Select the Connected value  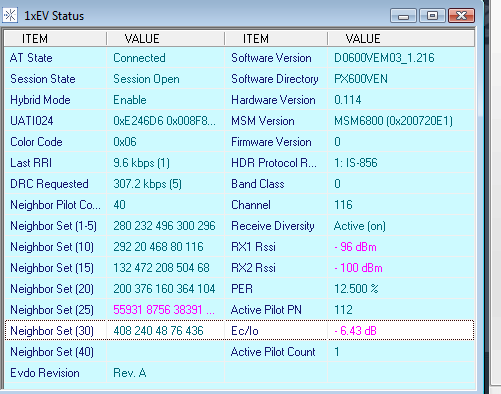pos(139,58)
